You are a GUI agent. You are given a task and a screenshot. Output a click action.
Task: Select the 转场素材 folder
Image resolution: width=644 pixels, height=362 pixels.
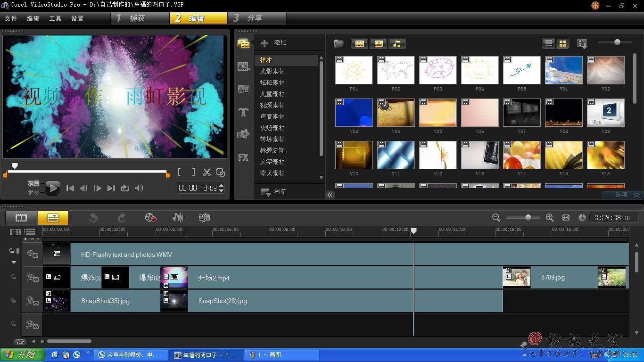272,139
